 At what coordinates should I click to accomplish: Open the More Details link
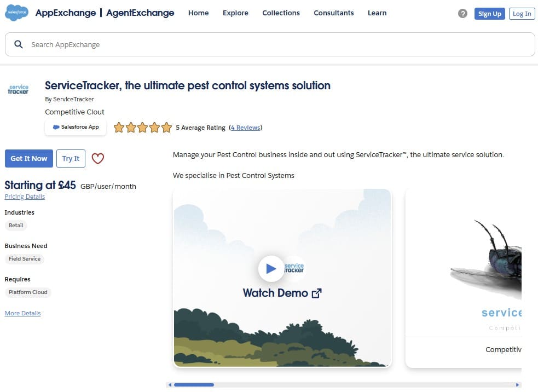pos(22,313)
